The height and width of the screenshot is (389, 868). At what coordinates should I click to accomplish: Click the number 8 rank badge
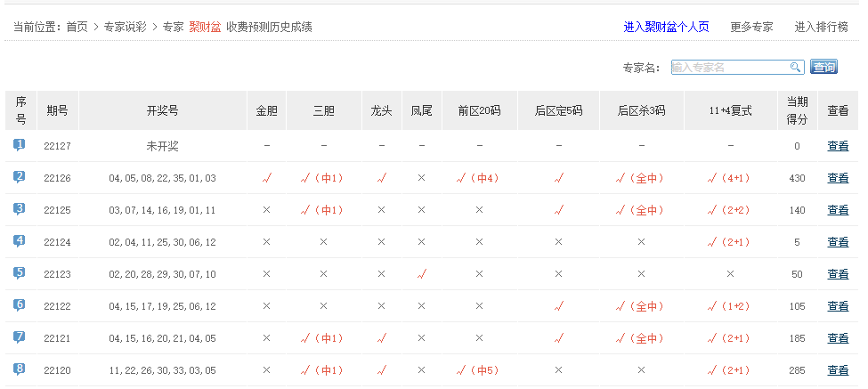coord(20,369)
